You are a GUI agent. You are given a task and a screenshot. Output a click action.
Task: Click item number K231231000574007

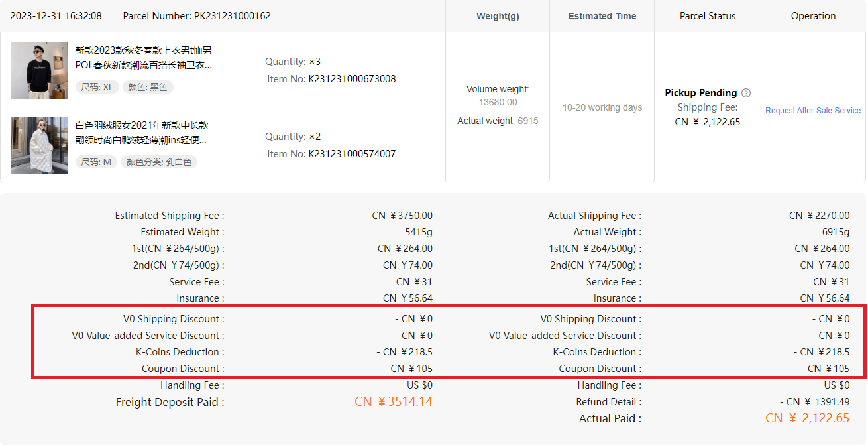(x=352, y=154)
